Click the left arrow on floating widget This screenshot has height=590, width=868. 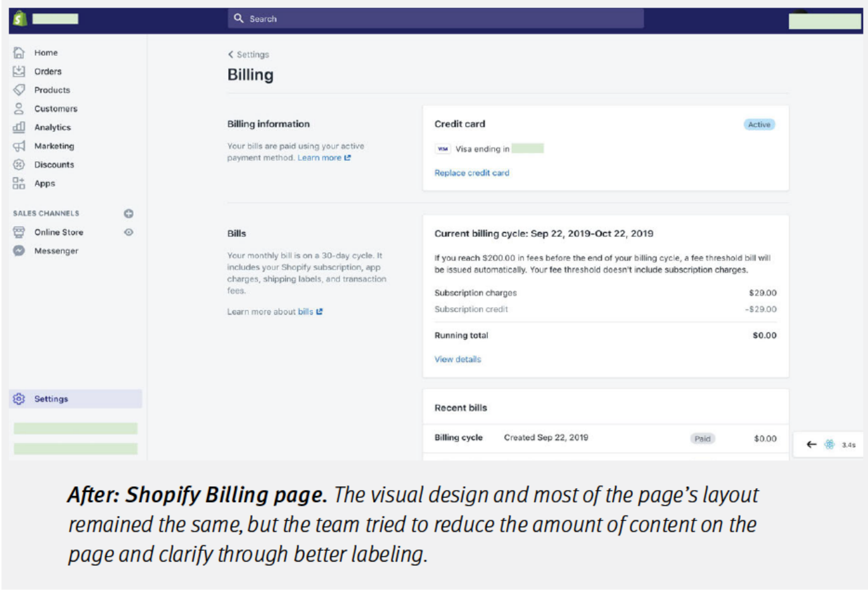[811, 444]
